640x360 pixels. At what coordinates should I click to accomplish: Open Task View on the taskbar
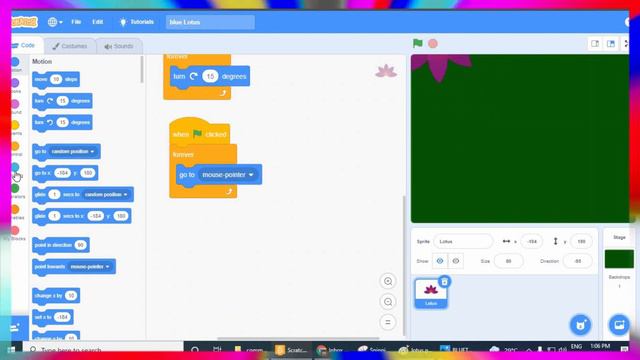[217, 350]
